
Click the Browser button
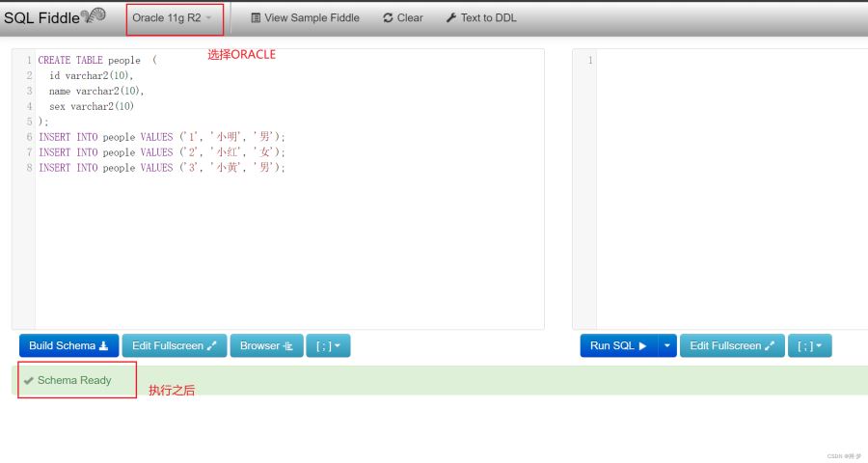coord(266,345)
